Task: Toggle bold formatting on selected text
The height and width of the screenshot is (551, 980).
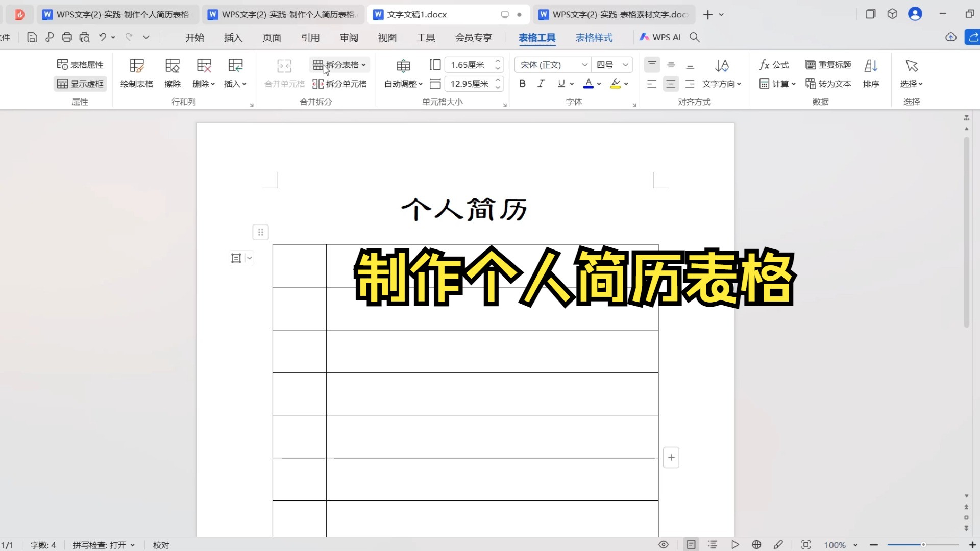Action: (522, 83)
